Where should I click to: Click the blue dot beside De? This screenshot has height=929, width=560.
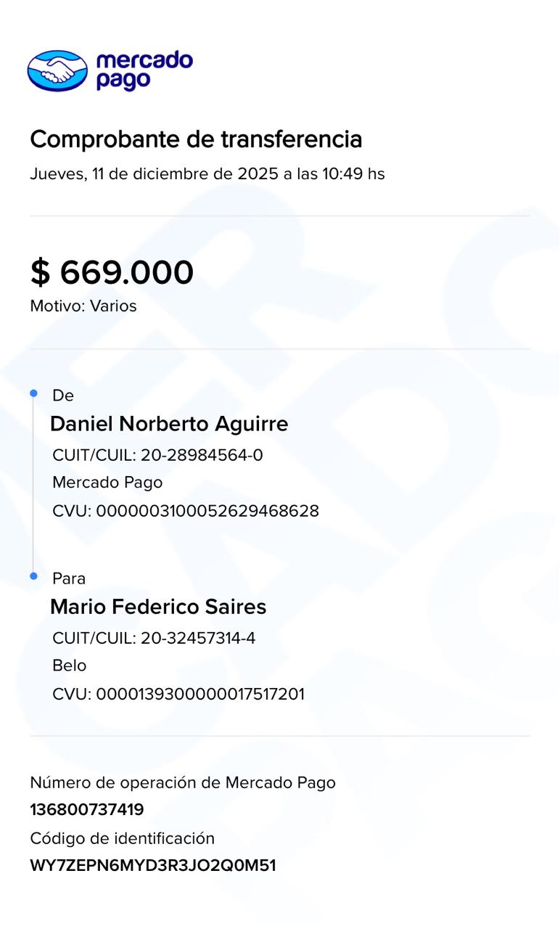point(33,393)
